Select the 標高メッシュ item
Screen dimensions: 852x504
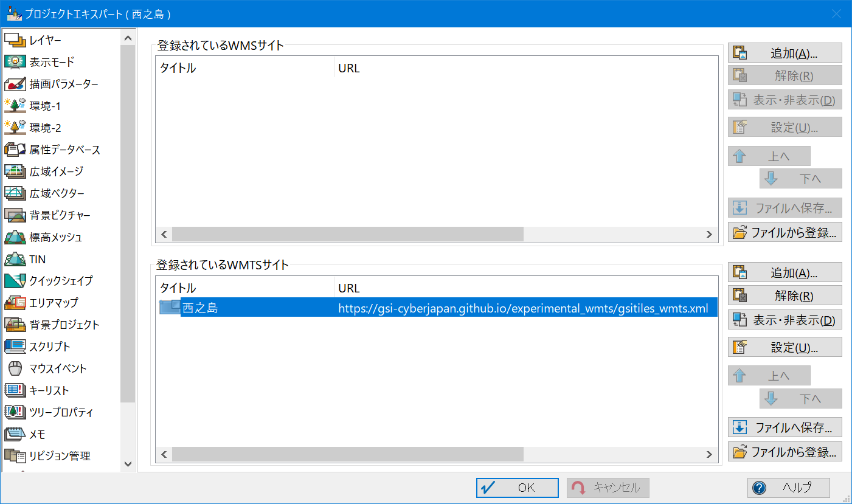(x=55, y=237)
